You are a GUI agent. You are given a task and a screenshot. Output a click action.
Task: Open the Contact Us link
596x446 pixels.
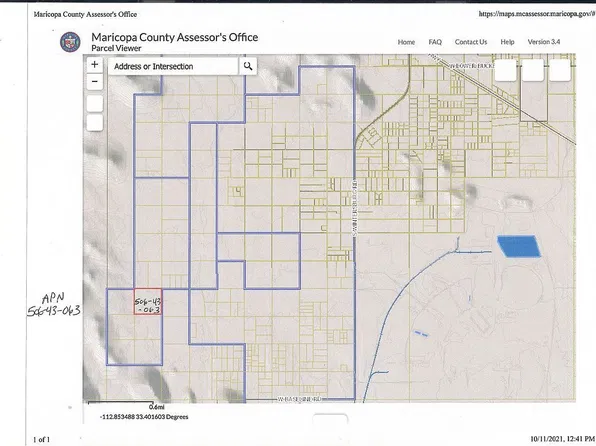coord(471,42)
